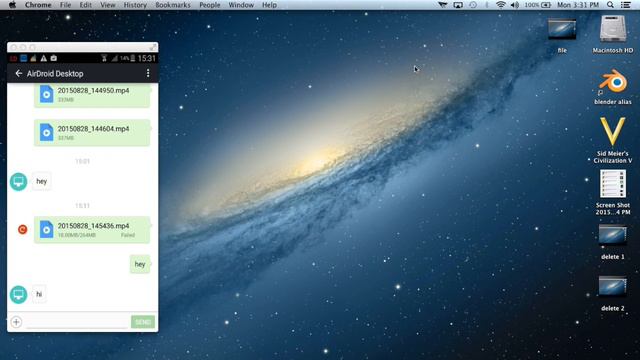This screenshot has width=640, height=360.
Task: Open the Chrome application menu
Action: coord(38,5)
